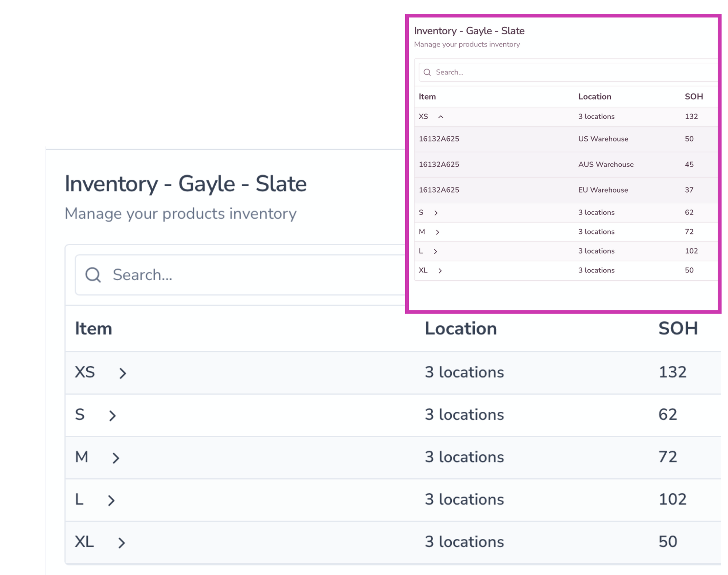Screen dimensions: 728x575
Task: Click magnifier icon in inset search box
Action: pos(427,72)
